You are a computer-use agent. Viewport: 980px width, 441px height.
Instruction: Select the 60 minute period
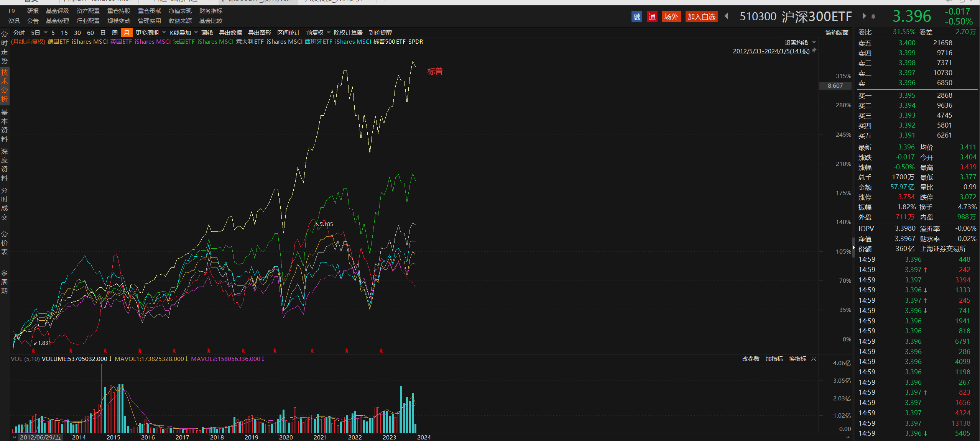(x=90, y=33)
